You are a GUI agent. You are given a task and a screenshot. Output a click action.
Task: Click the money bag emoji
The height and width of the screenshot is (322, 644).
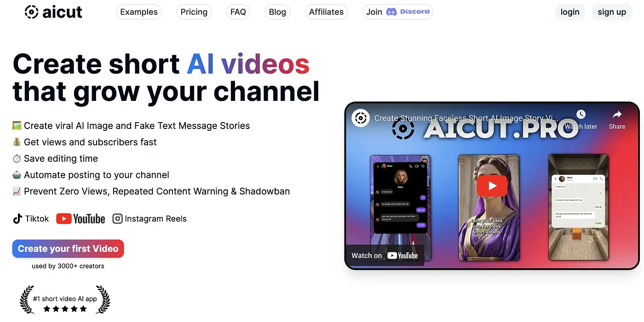(17, 142)
